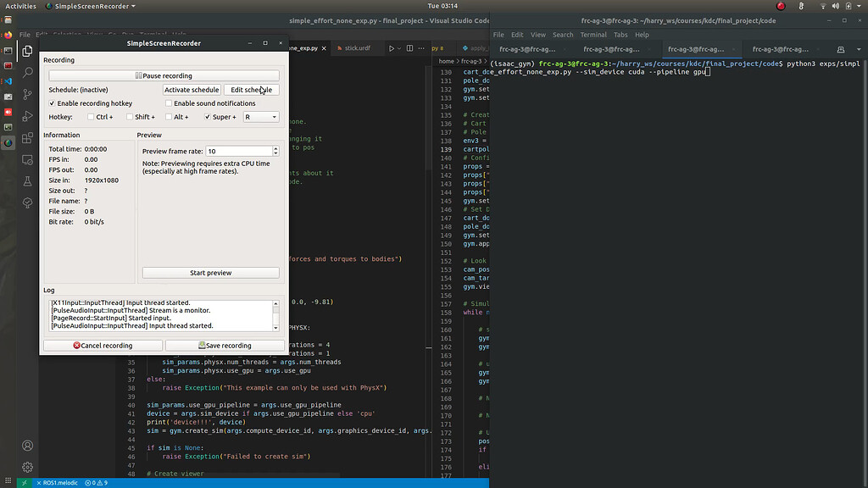Open the Source Control panel
The height and width of the screenshot is (488, 868).
click(x=26, y=95)
